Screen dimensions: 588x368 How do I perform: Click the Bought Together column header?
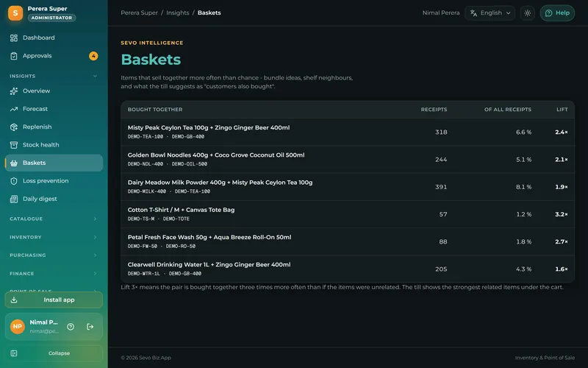[155, 110]
